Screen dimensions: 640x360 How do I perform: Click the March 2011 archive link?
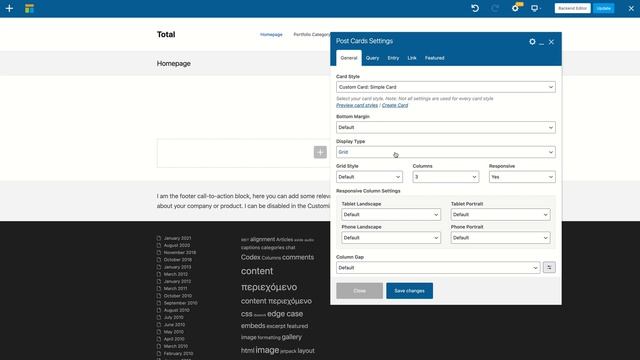coord(176,289)
